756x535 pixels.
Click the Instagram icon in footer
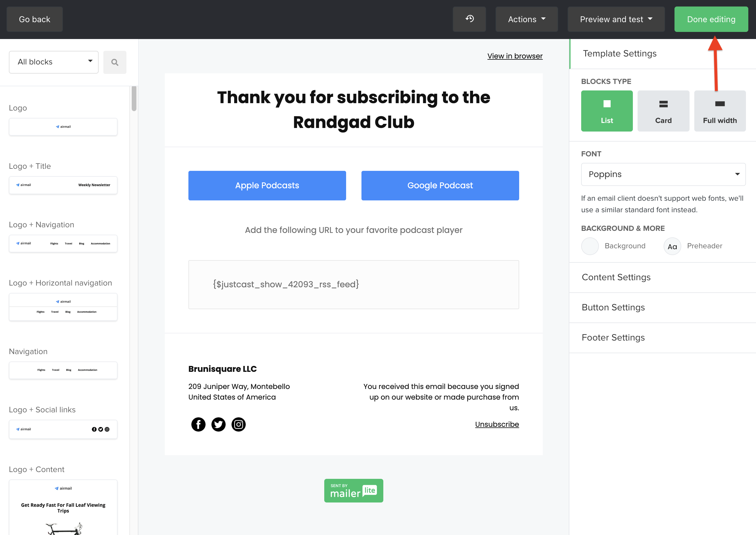click(x=238, y=424)
